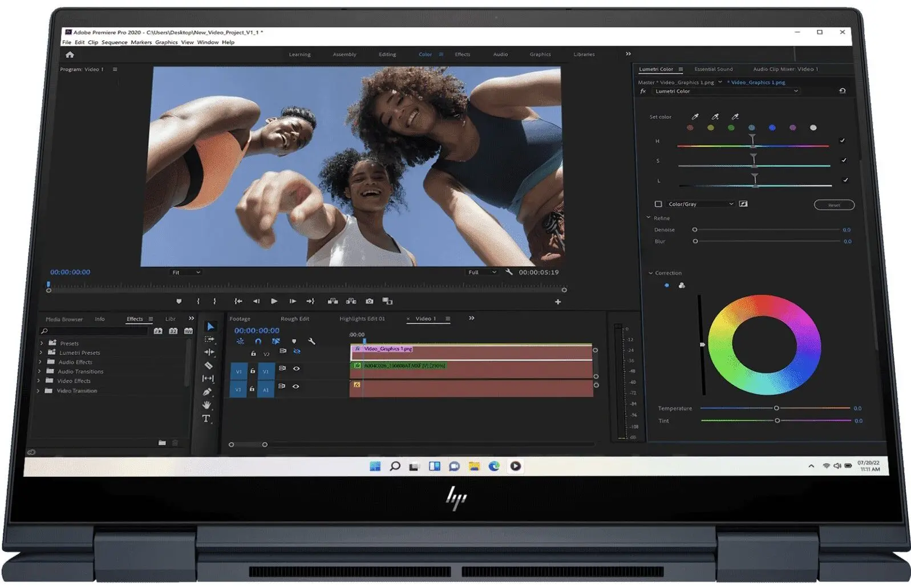Enable the Color/Gray checkbox
911x588 pixels.
(x=658, y=204)
